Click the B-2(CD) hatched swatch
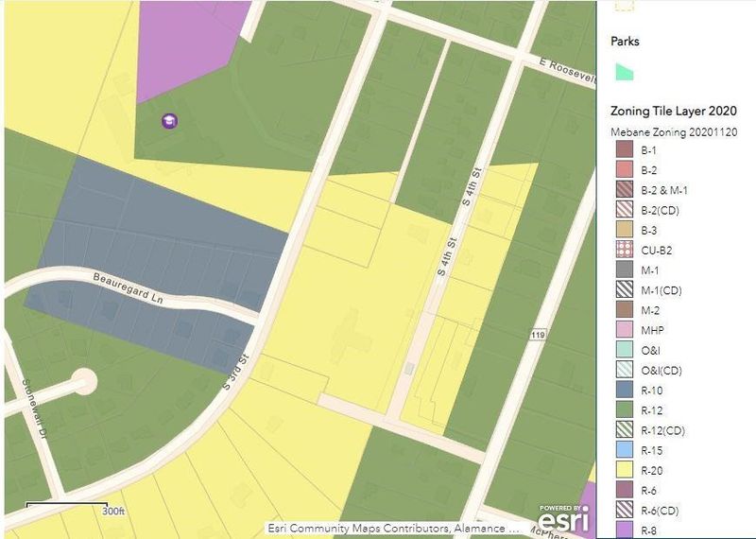Viewport: 756px width, 539px height. [625, 209]
